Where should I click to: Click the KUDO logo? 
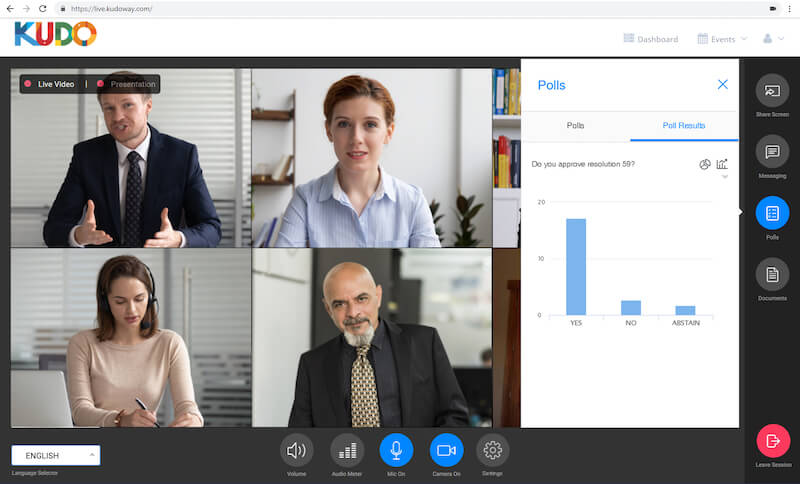click(x=55, y=34)
